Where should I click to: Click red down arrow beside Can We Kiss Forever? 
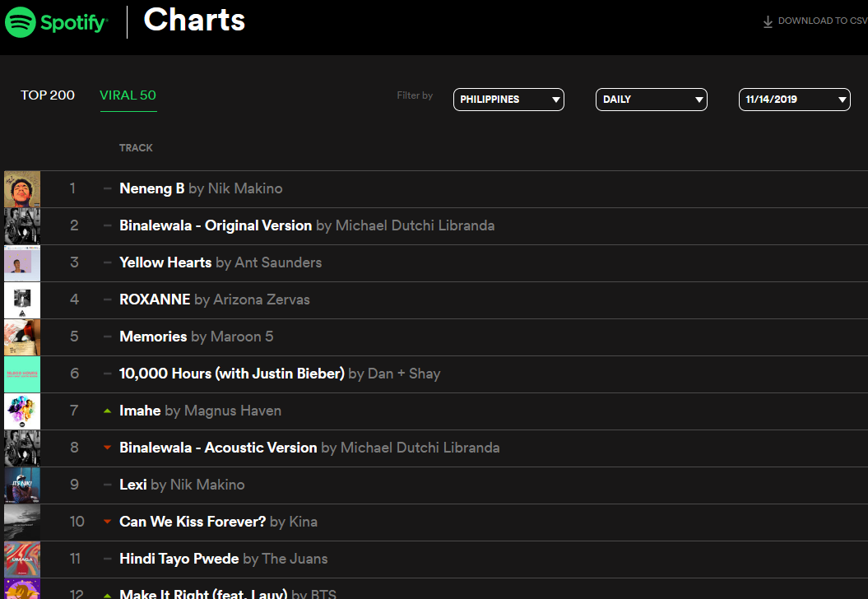(x=108, y=522)
